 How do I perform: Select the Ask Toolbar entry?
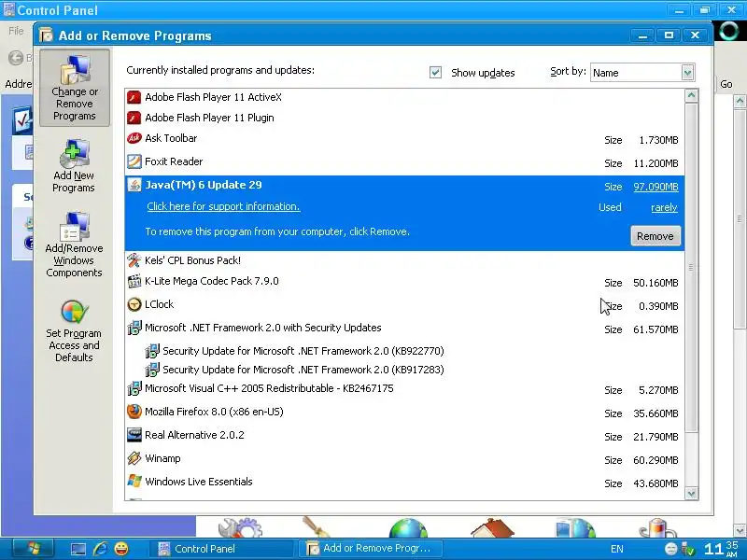pos(404,138)
